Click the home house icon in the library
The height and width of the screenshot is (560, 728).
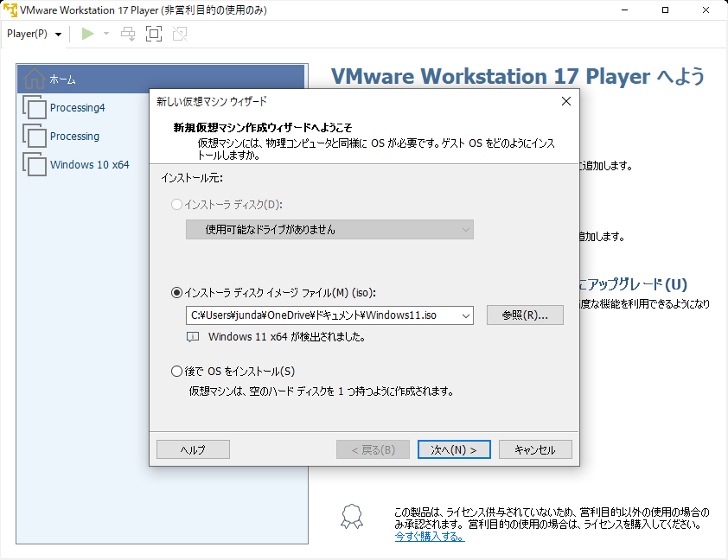(35, 79)
